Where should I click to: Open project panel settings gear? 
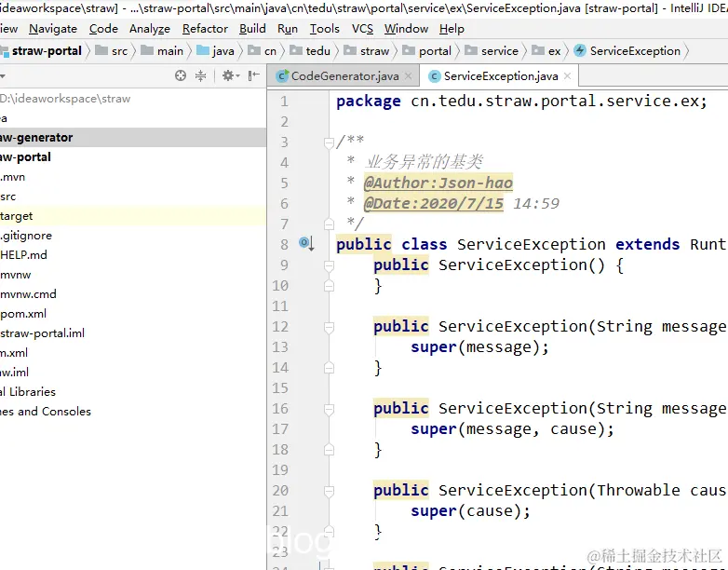point(230,75)
